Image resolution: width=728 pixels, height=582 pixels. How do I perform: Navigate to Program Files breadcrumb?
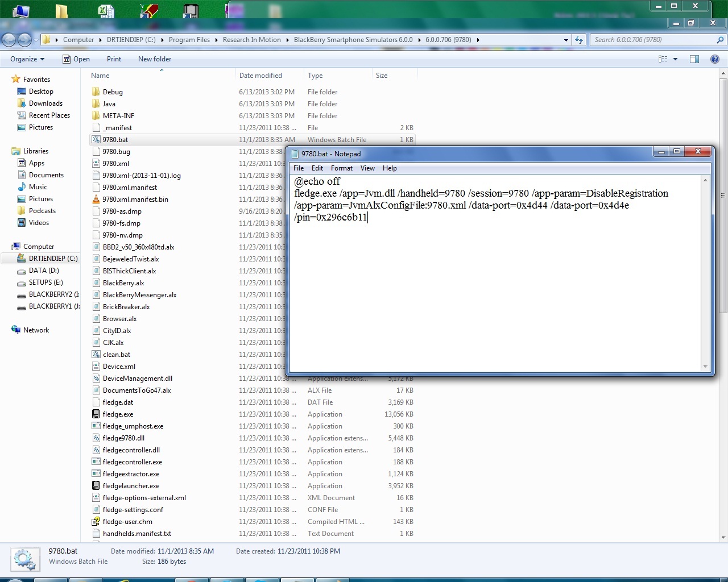pos(189,40)
